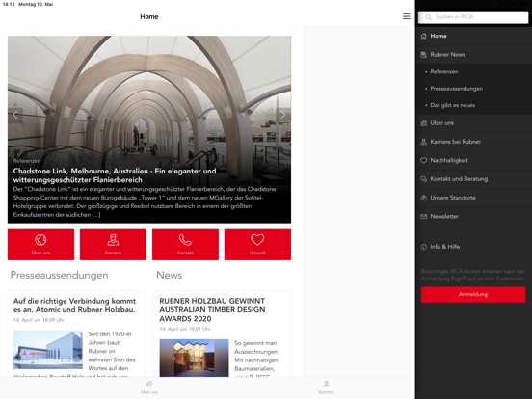Image resolution: width=532 pixels, height=399 pixels.
Task: Open the Chadstone Link slider headline
Action: [115, 175]
